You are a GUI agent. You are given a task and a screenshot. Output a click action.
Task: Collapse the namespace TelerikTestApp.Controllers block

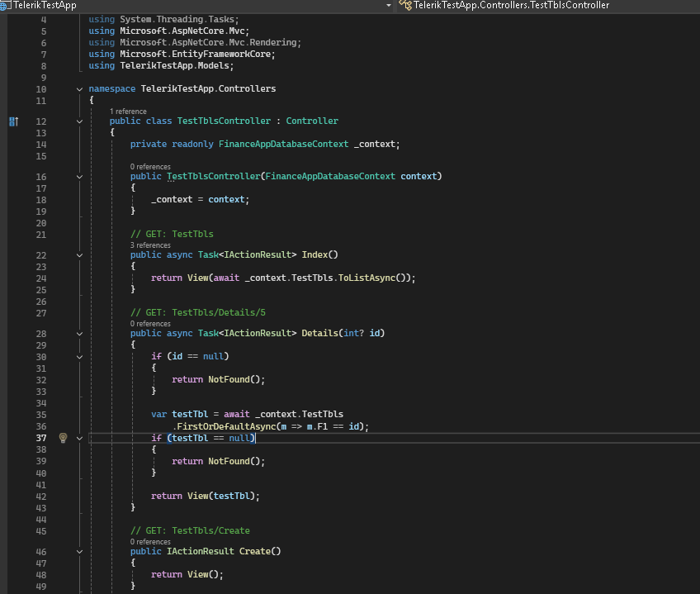click(x=79, y=89)
